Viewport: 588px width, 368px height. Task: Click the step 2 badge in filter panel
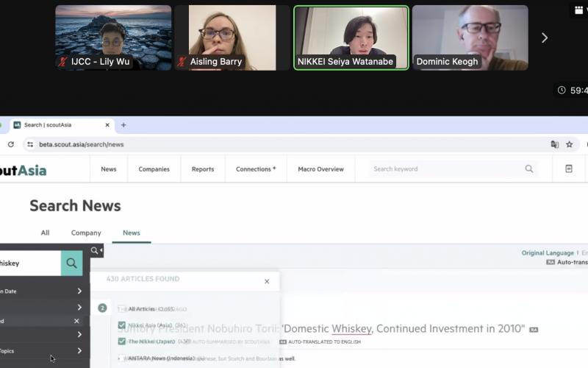pyautogui.click(x=102, y=308)
